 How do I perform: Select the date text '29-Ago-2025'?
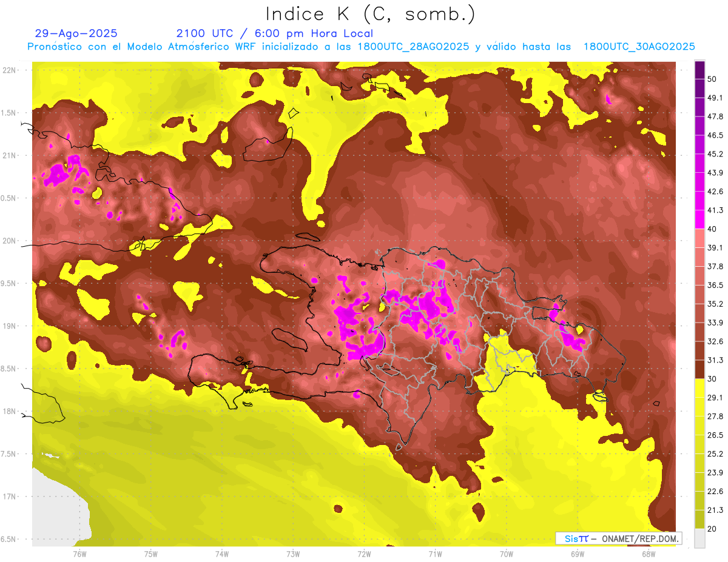pos(76,33)
